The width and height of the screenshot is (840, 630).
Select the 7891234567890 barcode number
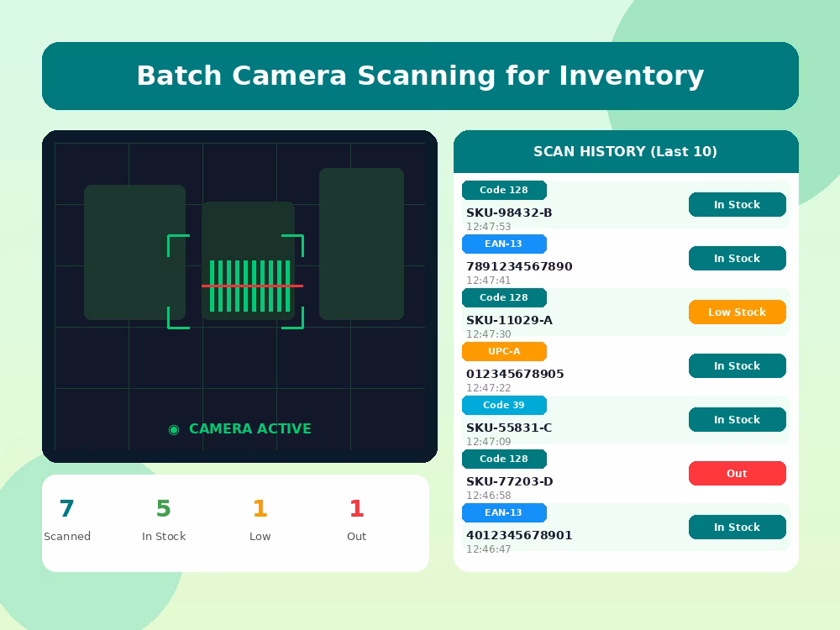(519, 266)
